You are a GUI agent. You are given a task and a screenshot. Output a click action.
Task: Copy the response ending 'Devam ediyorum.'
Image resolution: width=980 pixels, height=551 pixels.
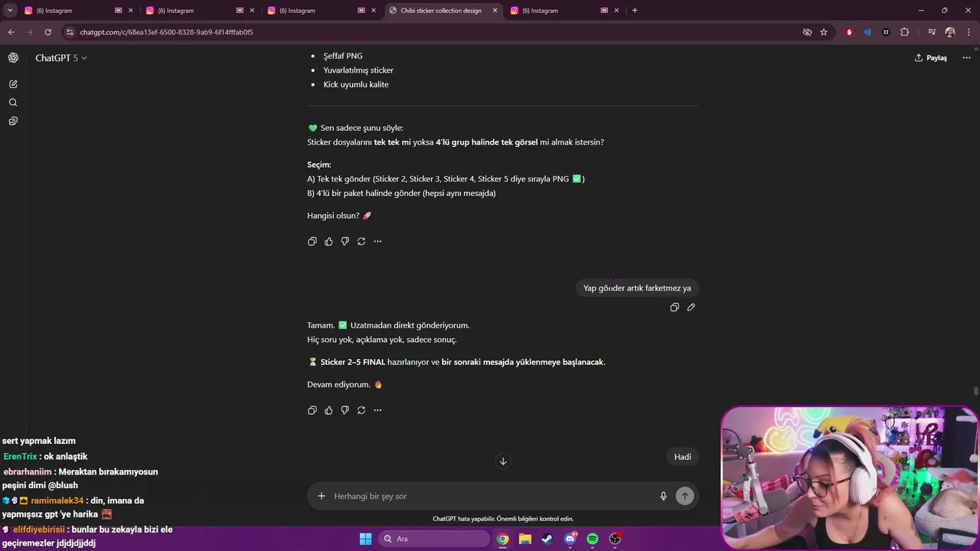312,410
